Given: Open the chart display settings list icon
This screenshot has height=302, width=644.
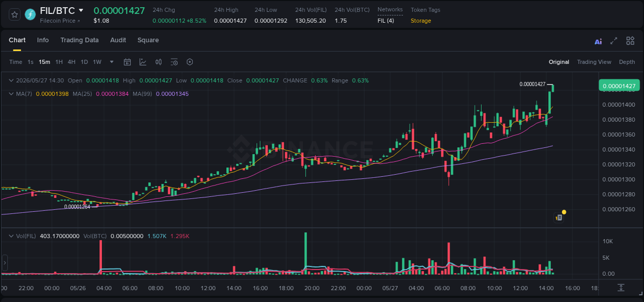Looking at the screenshot, I should pos(174,62).
